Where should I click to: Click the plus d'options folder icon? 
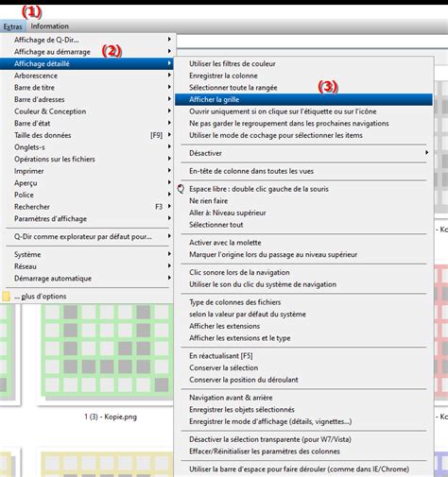tap(6, 297)
